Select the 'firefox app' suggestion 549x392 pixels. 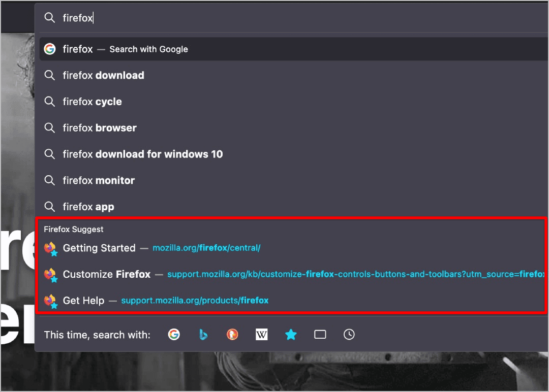(x=88, y=207)
